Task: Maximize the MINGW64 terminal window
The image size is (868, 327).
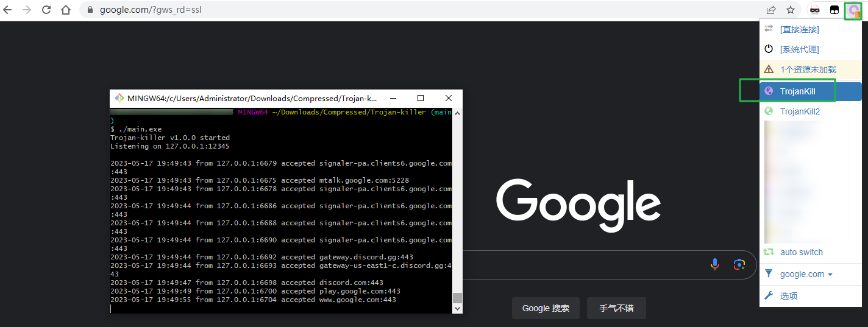Action: pyautogui.click(x=420, y=98)
